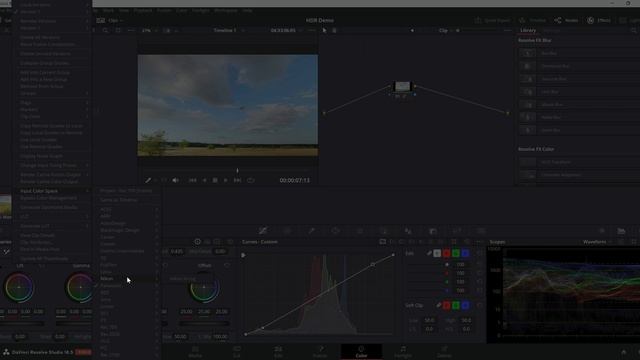The image size is (640, 360).
Task: Select the Library tab in effects panel
Action: [x=528, y=30]
